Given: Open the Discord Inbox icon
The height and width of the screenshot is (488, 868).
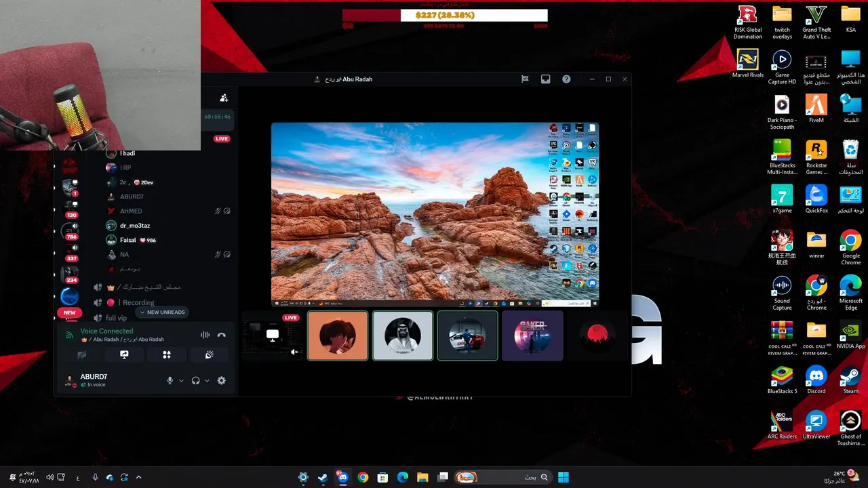Looking at the screenshot, I should tap(545, 79).
